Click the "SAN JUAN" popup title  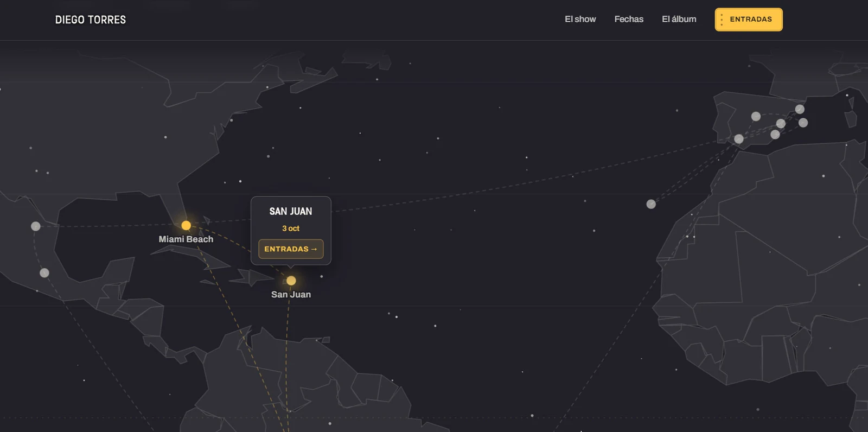[291, 212]
